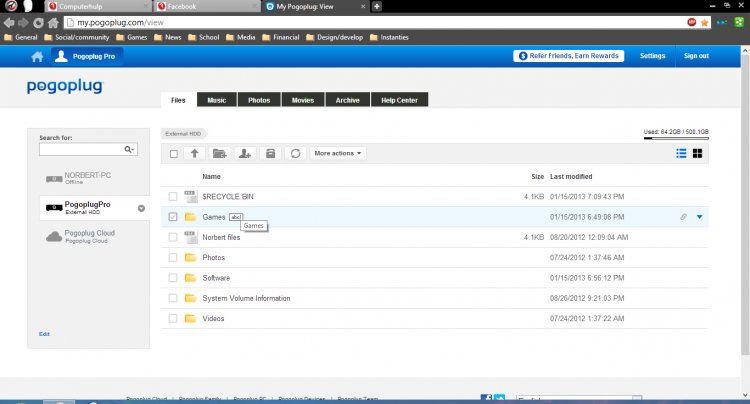Switch to the Photos tab
Screen dimensions: 750x404
pos(259,100)
